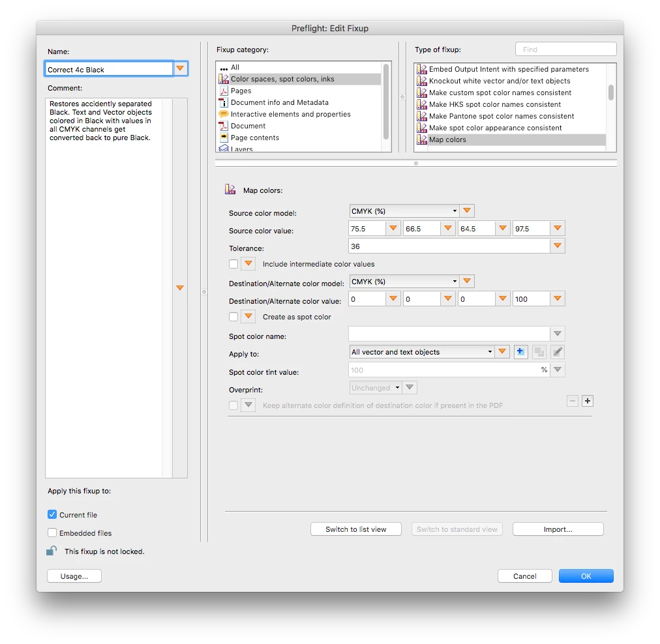Screen dimensions: 660x644
Task: Click the orange arrow beside destination magenta value
Action: [x=448, y=299]
